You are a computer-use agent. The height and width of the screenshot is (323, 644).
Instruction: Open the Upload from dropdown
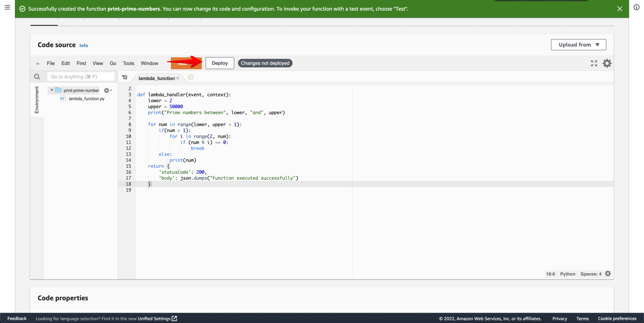(578, 45)
